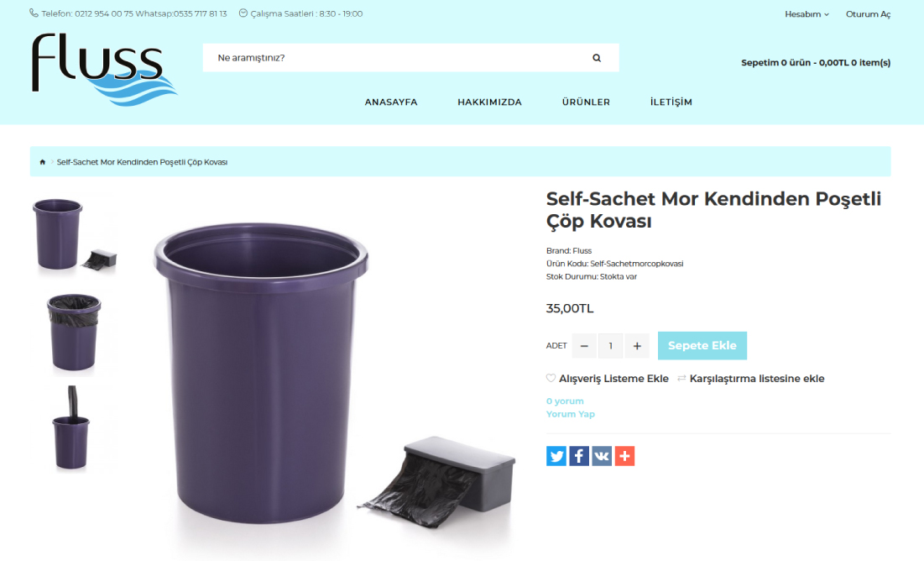Decrease quantity with minus stepper
Screen dimensions: 924x561
pyautogui.click(x=584, y=346)
